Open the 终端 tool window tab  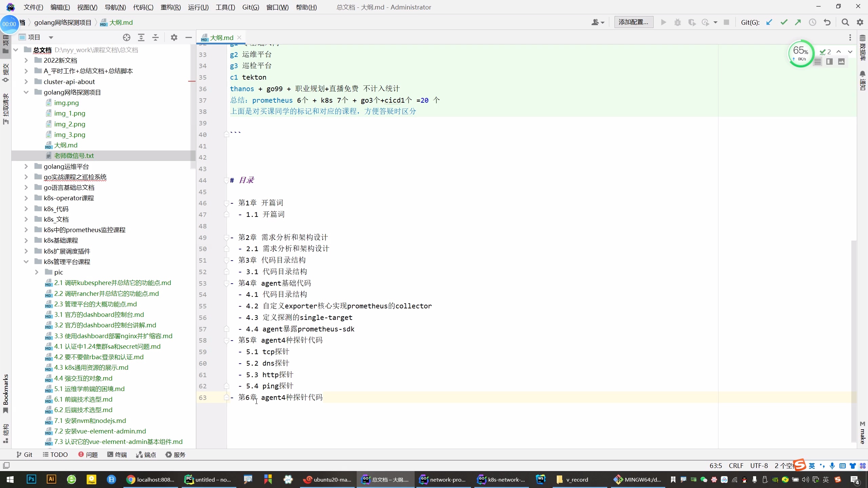[x=117, y=454]
